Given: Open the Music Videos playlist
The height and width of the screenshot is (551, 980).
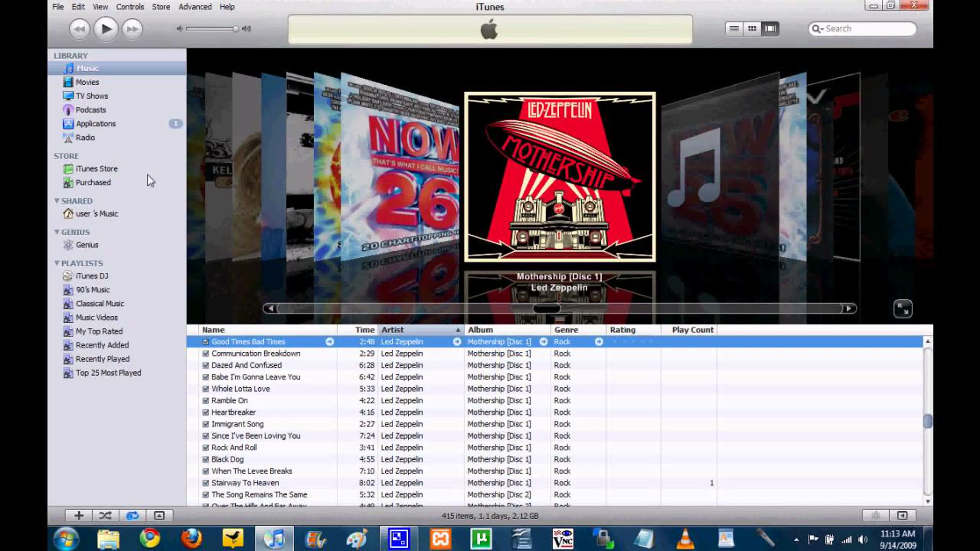Looking at the screenshot, I should (x=97, y=318).
